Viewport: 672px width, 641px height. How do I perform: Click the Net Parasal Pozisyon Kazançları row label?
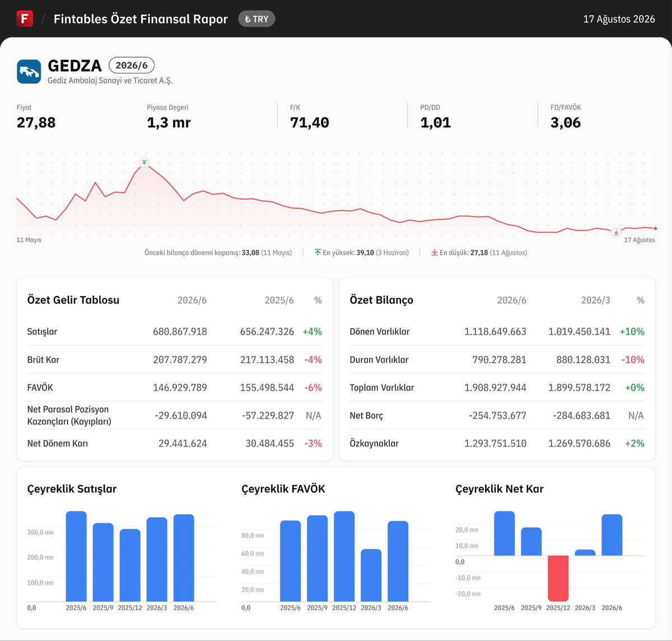(x=69, y=415)
